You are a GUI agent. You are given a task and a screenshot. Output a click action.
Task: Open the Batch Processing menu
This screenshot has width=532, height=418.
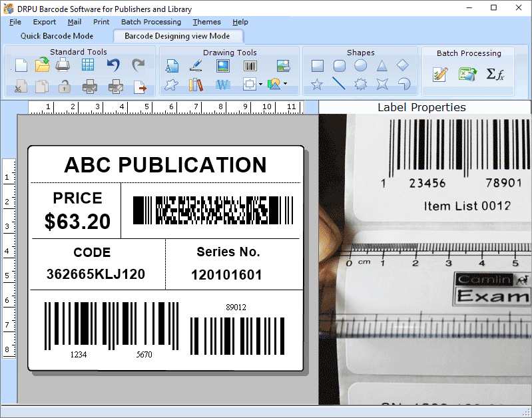tap(151, 22)
